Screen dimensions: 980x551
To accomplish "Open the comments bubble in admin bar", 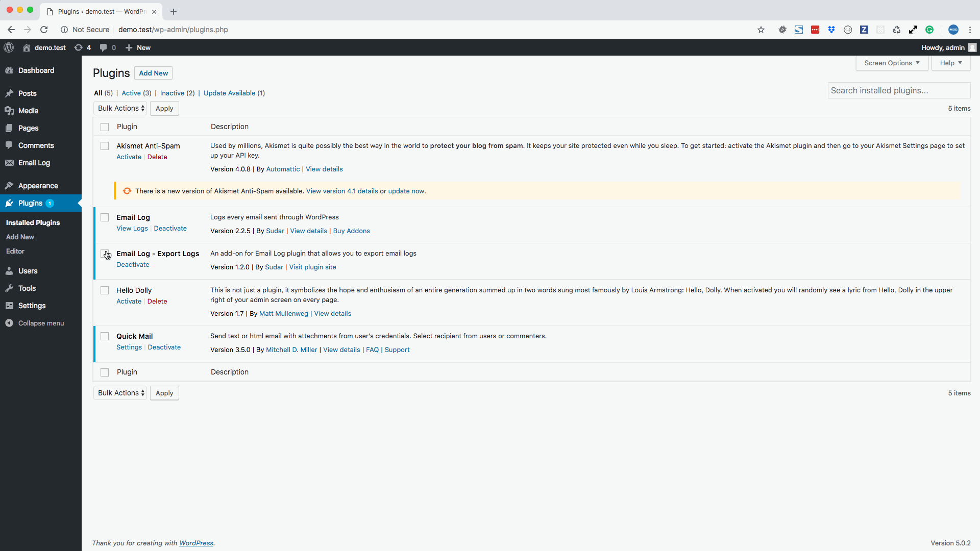I will tap(108, 47).
